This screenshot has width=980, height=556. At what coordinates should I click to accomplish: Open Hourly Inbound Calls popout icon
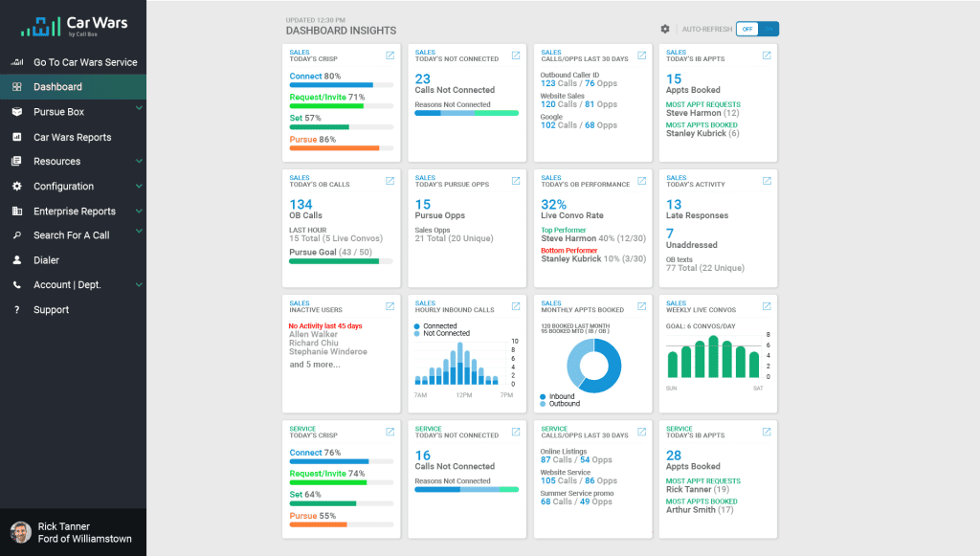pos(516,306)
